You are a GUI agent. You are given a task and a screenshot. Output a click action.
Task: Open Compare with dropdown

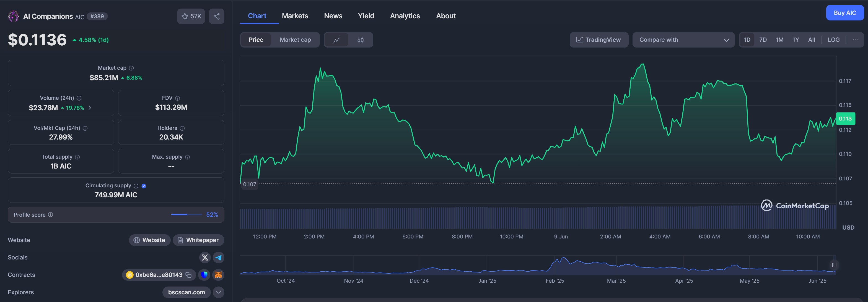[x=683, y=40]
